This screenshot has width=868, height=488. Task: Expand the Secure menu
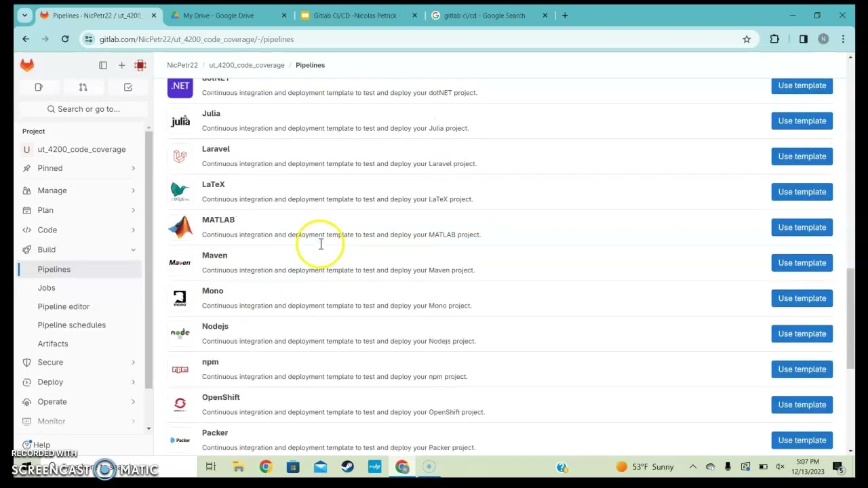[x=80, y=362]
